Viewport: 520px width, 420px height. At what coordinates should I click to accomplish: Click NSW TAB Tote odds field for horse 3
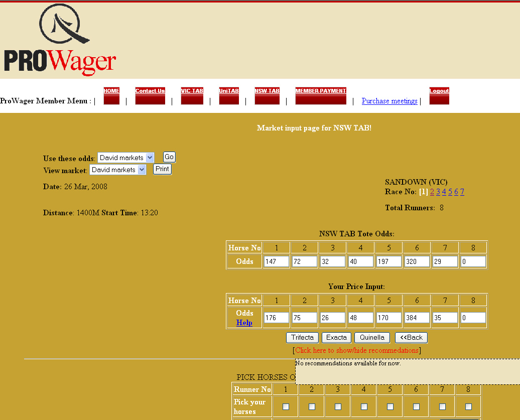[x=333, y=261]
